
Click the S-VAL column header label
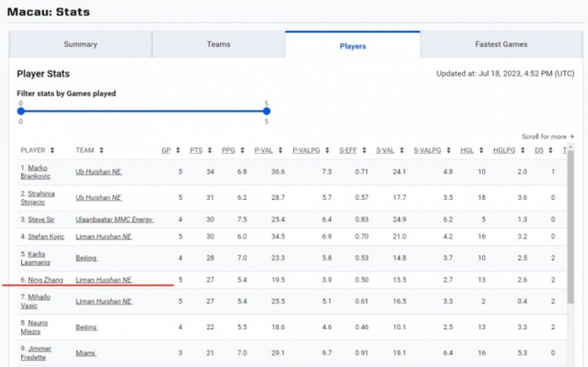click(x=385, y=150)
